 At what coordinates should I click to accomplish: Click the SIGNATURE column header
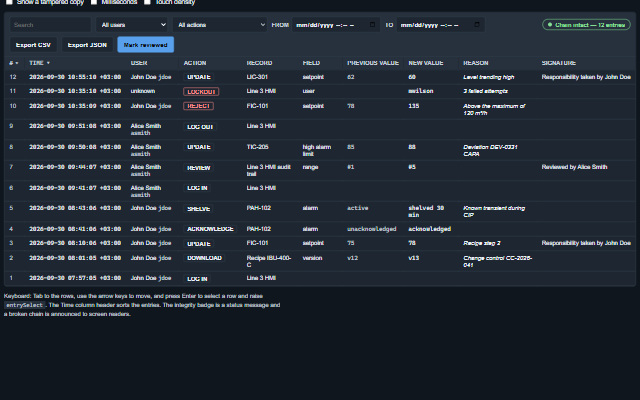[x=558, y=63]
